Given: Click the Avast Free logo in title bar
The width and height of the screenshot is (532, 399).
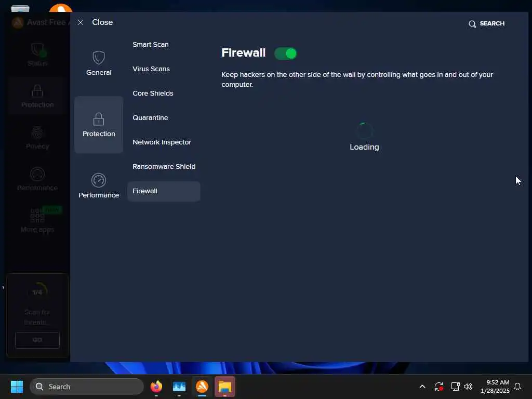Looking at the screenshot, I should 18,22.
